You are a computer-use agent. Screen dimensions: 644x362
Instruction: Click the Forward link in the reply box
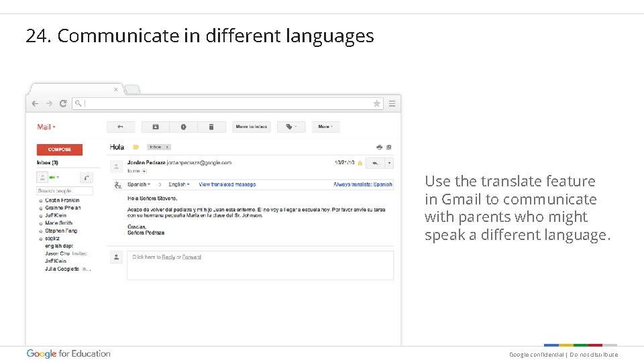click(x=192, y=257)
